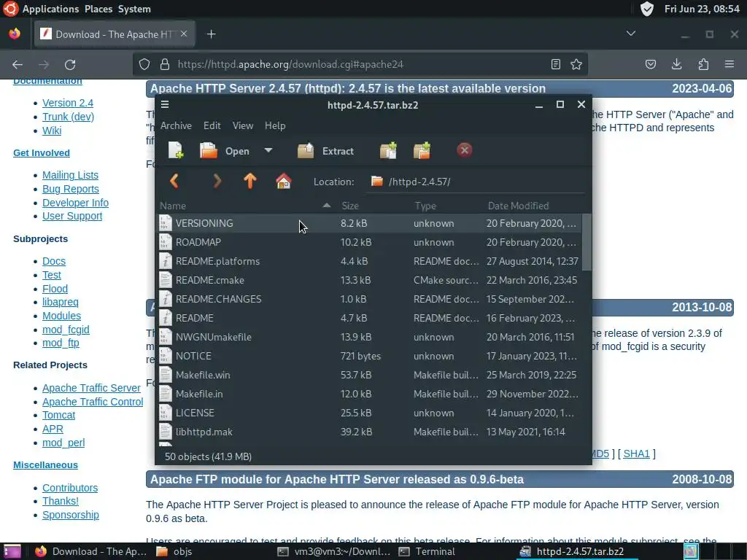This screenshot has width=747, height=560.
Task: Bookmark this page with the star icon
Action: coord(576,64)
